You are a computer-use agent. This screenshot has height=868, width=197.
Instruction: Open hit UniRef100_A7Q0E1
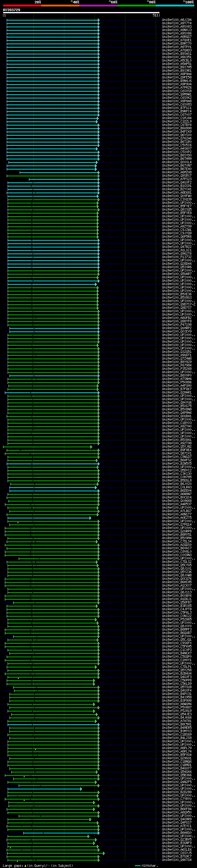click(177, 40)
